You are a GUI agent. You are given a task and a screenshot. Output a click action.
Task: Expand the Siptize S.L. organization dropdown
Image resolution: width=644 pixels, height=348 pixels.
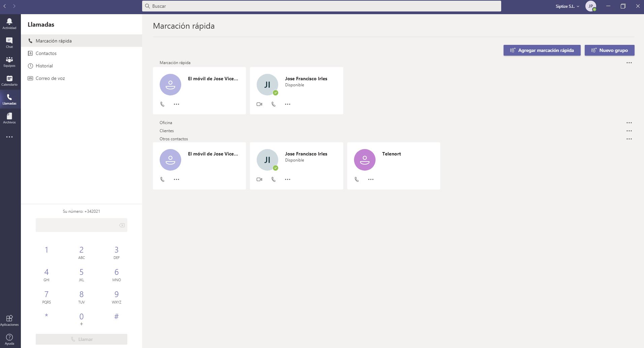(x=567, y=6)
